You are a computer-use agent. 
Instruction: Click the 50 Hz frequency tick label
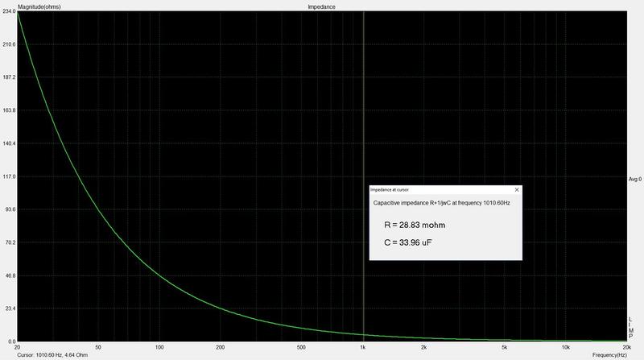[x=97, y=348]
